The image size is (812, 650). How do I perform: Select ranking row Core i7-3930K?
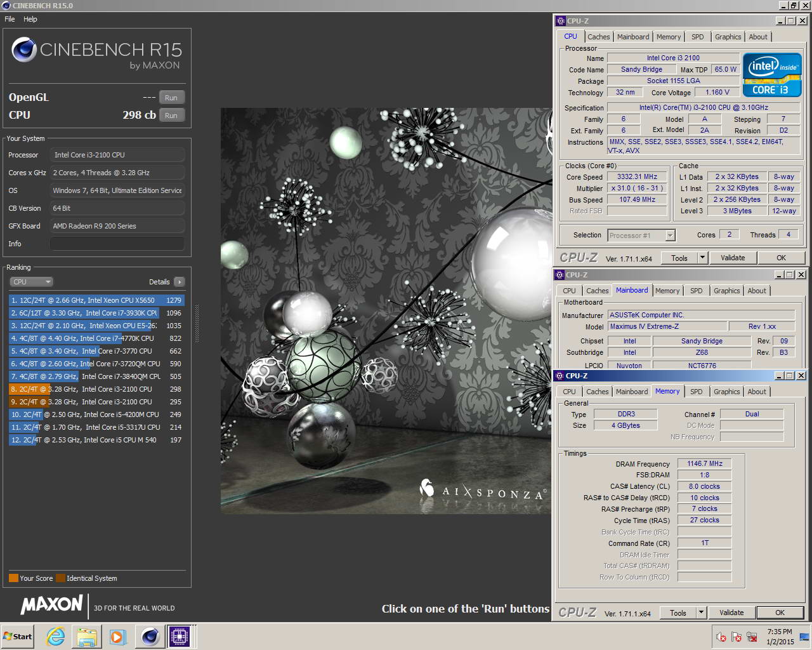click(x=96, y=313)
